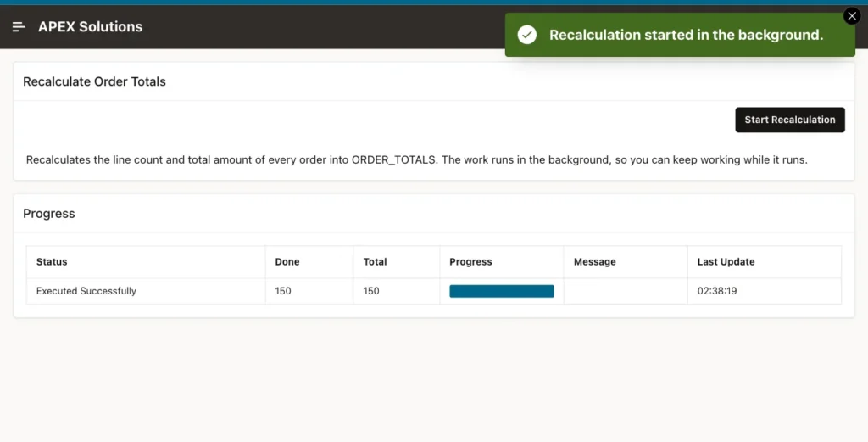Click the Recalculate Order Totals heading

click(94, 81)
